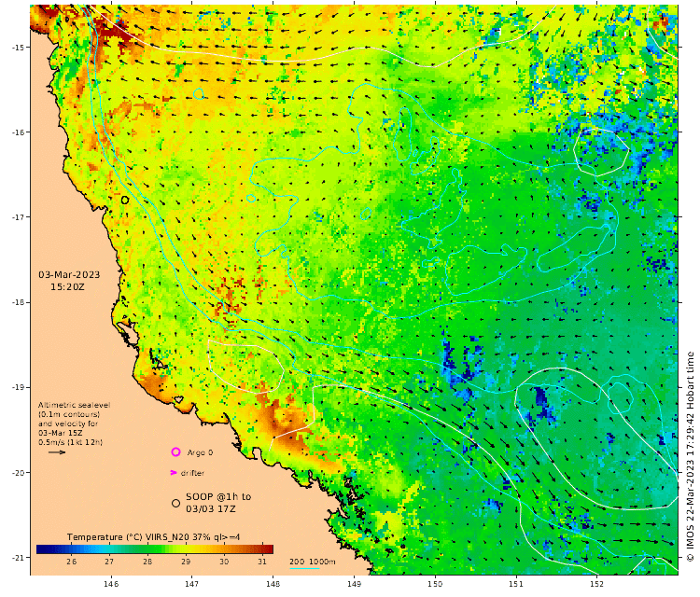
Task: Click the latitude label '-19'
Action: point(18,387)
